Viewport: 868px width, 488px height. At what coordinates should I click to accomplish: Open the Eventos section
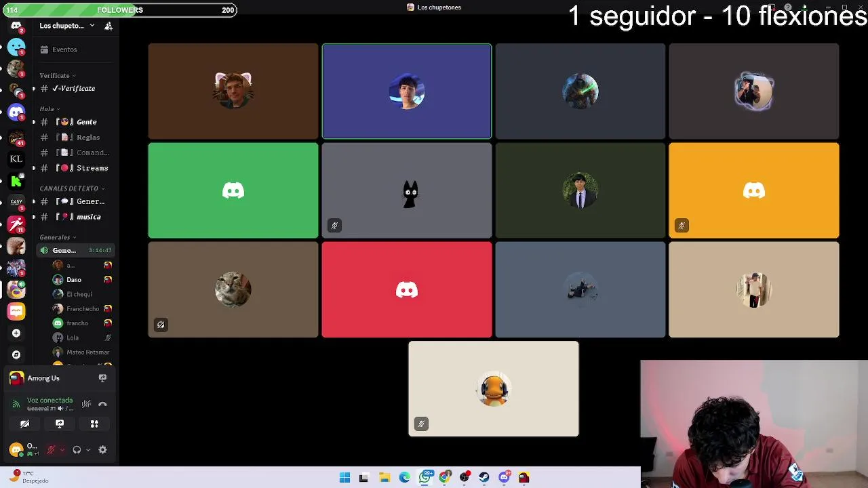(75, 49)
